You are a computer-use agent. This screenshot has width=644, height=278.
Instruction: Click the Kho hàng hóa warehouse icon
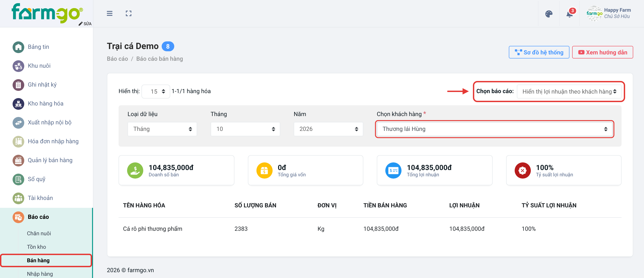(18, 104)
